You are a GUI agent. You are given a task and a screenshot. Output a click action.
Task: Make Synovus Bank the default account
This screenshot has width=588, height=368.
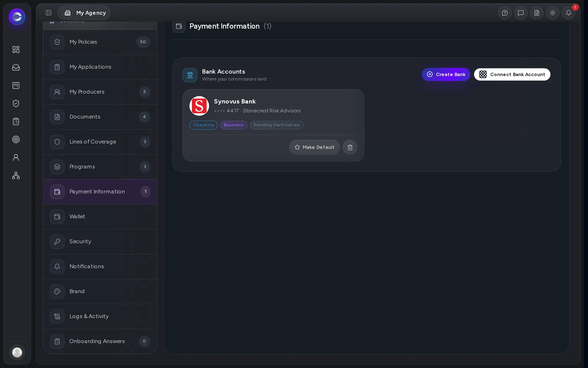click(315, 147)
